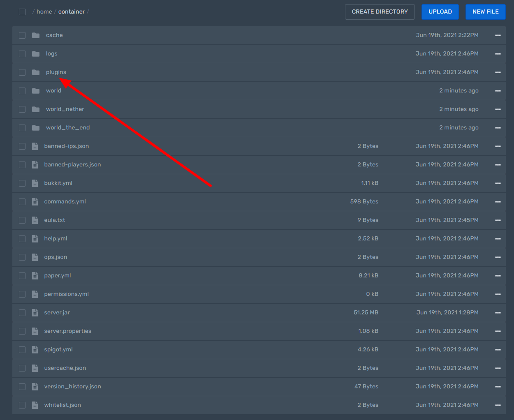
Task: Select the server.properties checkbox
Action: (x=22, y=331)
